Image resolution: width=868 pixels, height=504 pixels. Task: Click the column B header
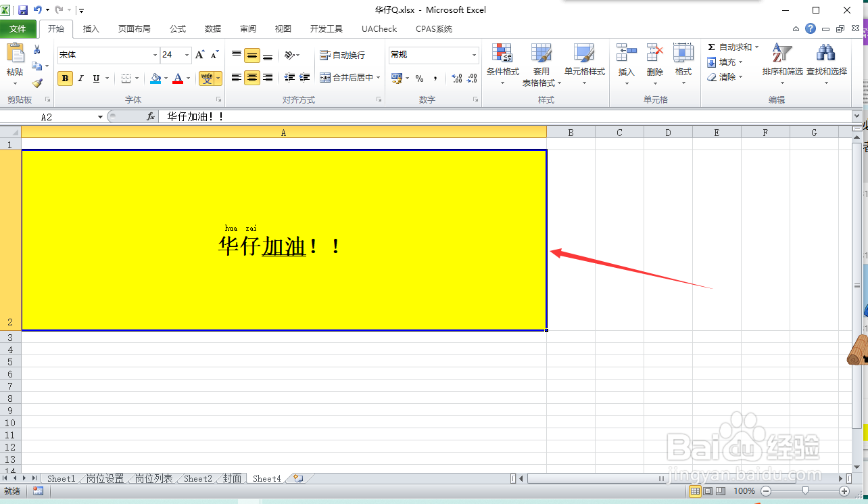(x=571, y=133)
